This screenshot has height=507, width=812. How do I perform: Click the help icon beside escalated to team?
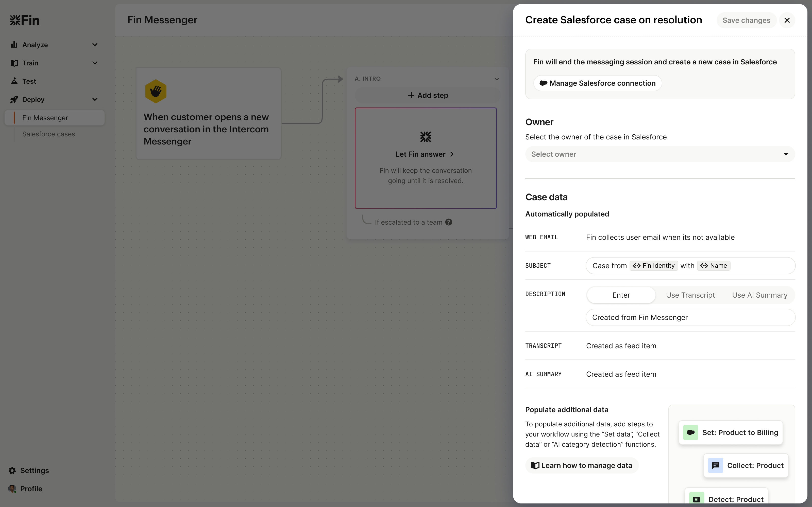(449, 222)
